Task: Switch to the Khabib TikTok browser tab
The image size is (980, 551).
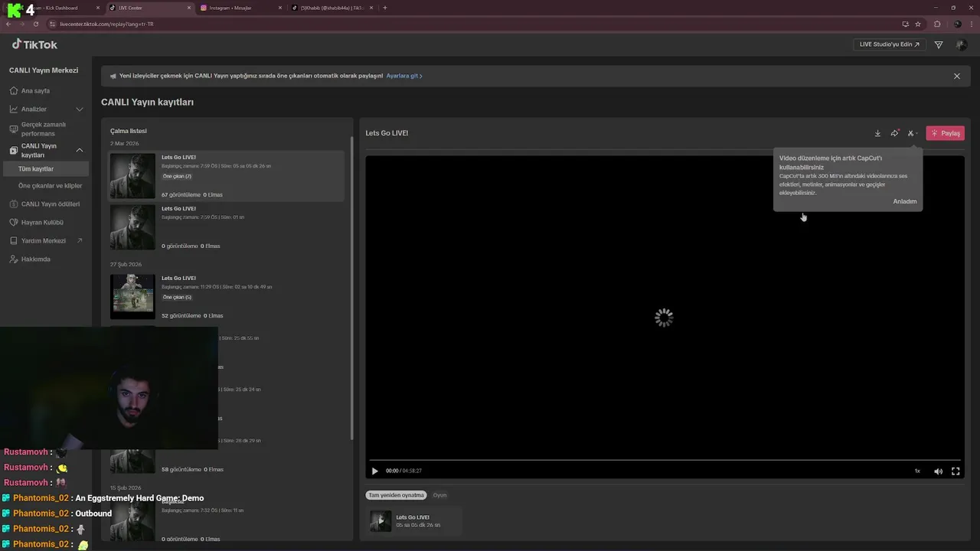Action: [x=331, y=8]
